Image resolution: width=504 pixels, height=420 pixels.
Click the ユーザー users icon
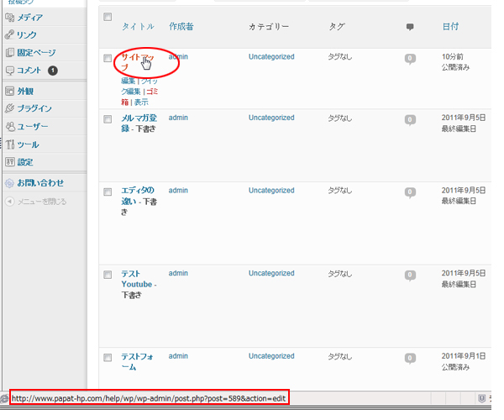click(x=9, y=126)
